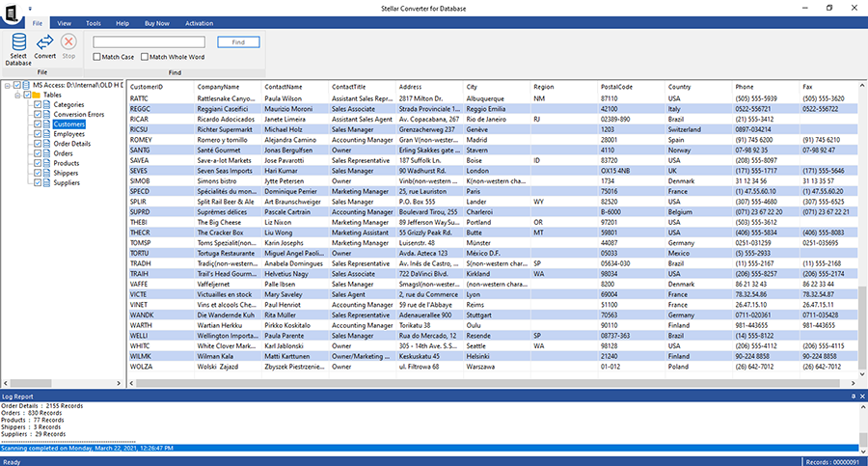
Task: Click the red Stop icon
Action: (x=68, y=41)
